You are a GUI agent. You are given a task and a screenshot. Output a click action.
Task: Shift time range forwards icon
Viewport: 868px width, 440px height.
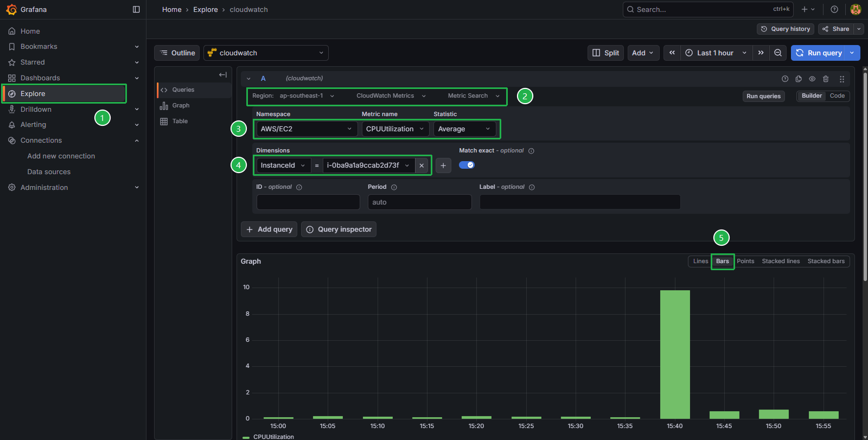[x=761, y=53]
